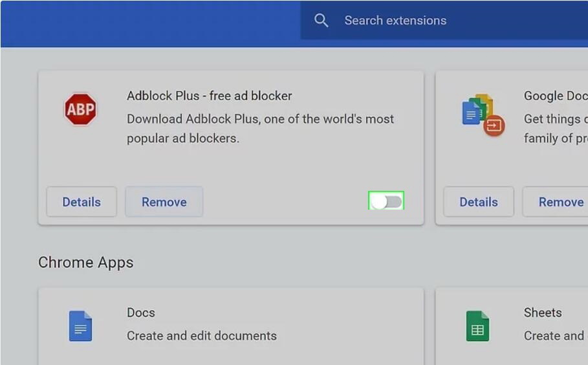
Task: Open Details for Adblock Plus
Action: coord(82,202)
